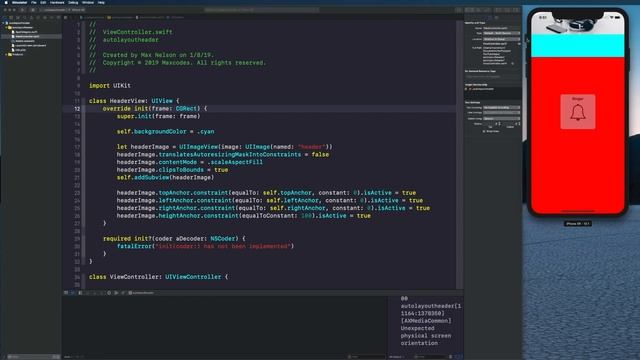Open the Edit menu
The width and height of the screenshot is (640, 360).
pos(43,2)
